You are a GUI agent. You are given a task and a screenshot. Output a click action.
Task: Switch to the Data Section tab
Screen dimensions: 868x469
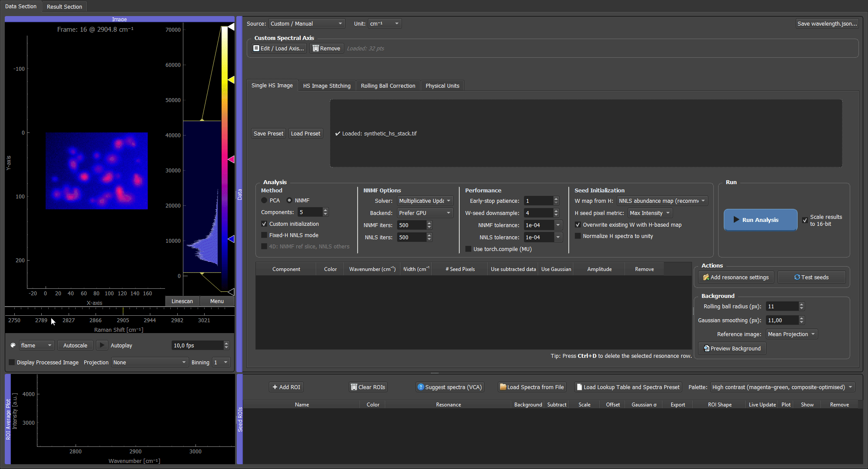tap(21, 7)
